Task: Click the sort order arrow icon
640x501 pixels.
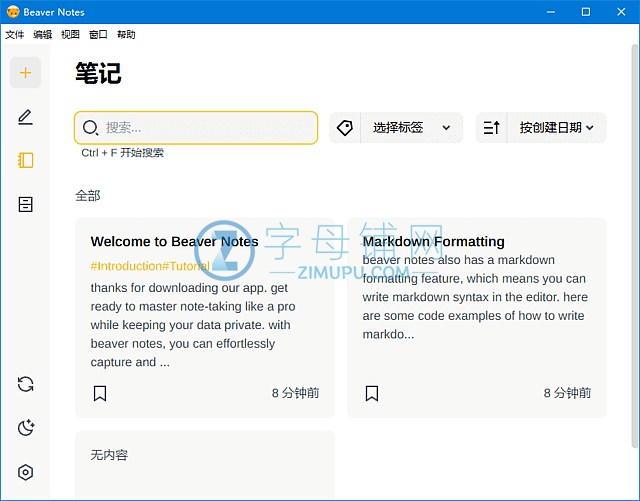Action: pyautogui.click(x=491, y=128)
